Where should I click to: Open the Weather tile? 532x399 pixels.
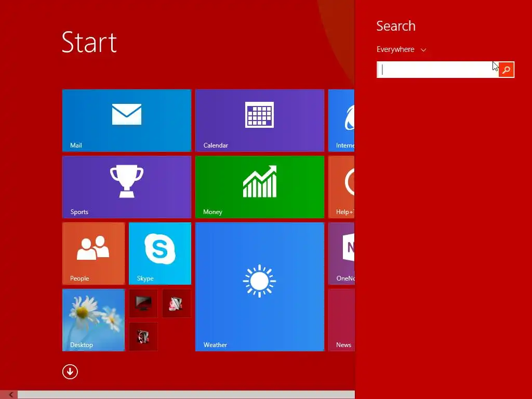click(260, 286)
